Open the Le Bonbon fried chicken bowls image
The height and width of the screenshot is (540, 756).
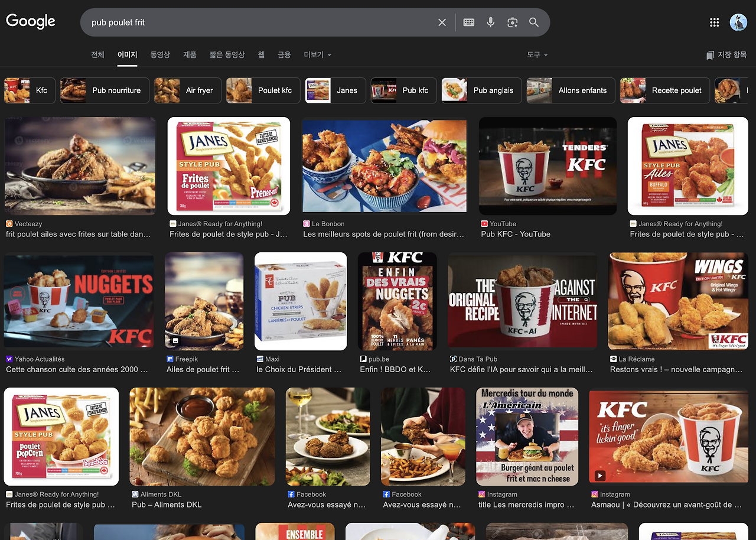pos(384,166)
